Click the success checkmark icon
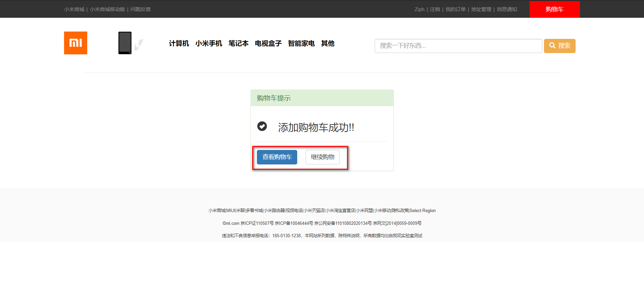This screenshot has width=644, height=303. click(x=262, y=126)
